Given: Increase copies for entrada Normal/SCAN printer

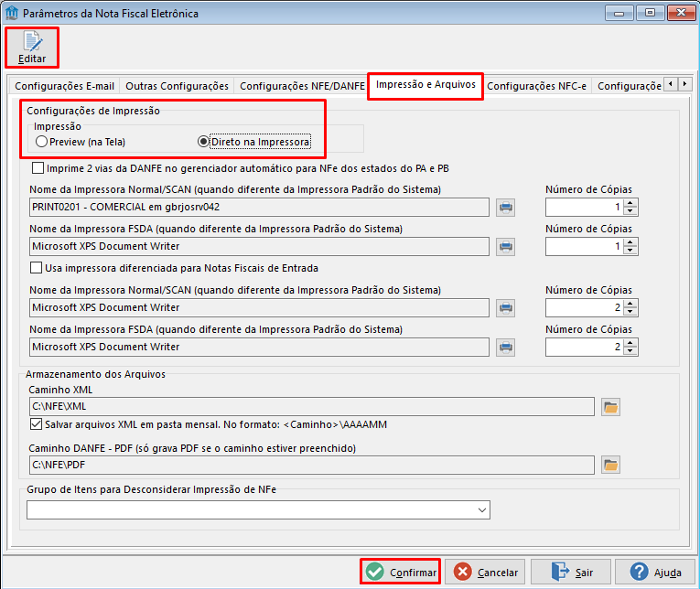Looking at the screenshot, I should [630, 304].
